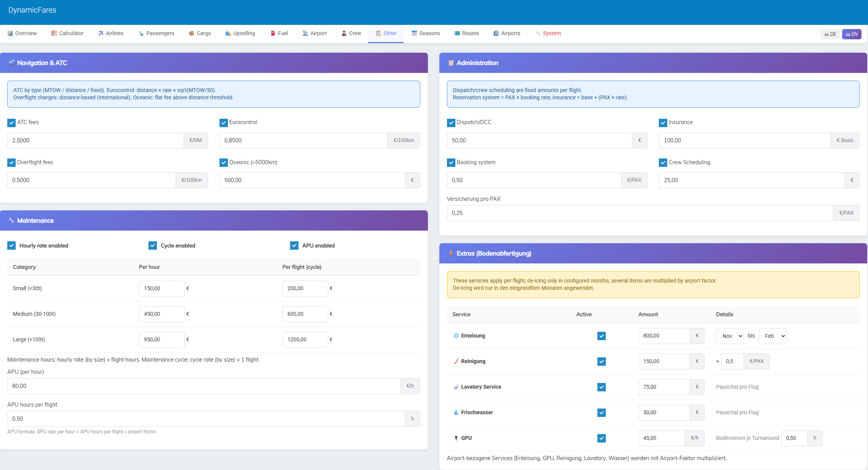The image size is (868, 470).
Task: Click the Seasons calendar icon
Action: click(414, 33)
